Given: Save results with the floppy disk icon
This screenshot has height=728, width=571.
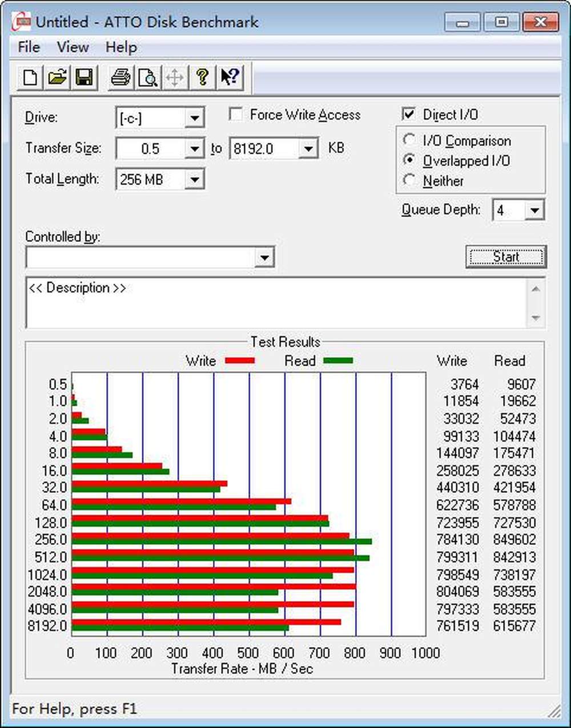Looking at the screenshot, I should tap(84, 78).
